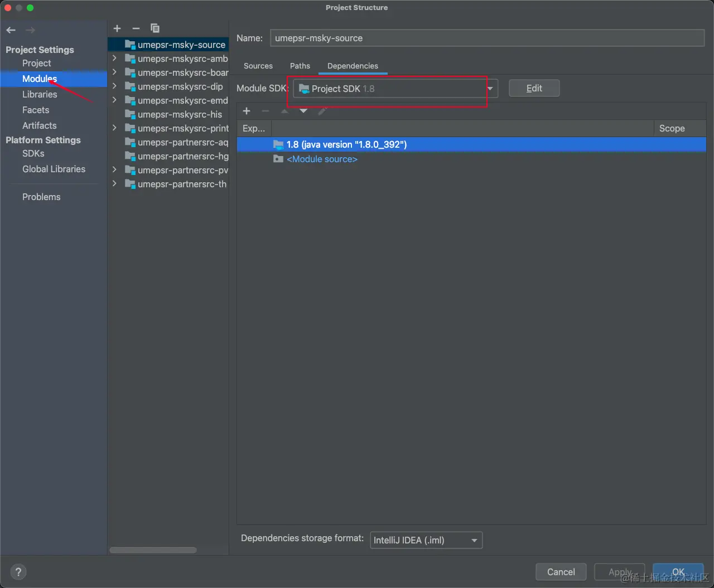714x588 pixels.
Task: Switch to the Sources tab
Action: click(258, 66)
